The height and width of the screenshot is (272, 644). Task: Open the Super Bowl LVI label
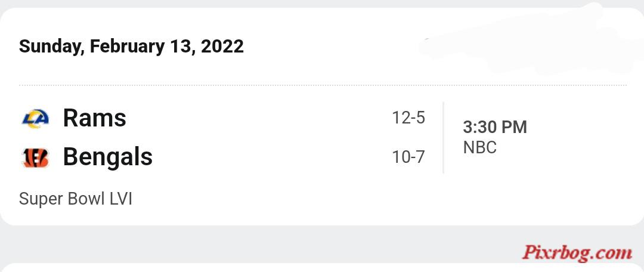pos(76,199)
